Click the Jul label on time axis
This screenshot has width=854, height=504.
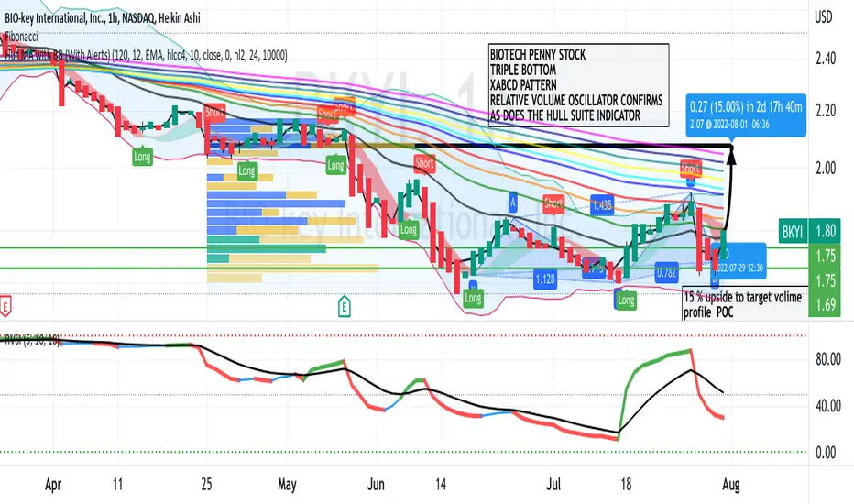553,485
